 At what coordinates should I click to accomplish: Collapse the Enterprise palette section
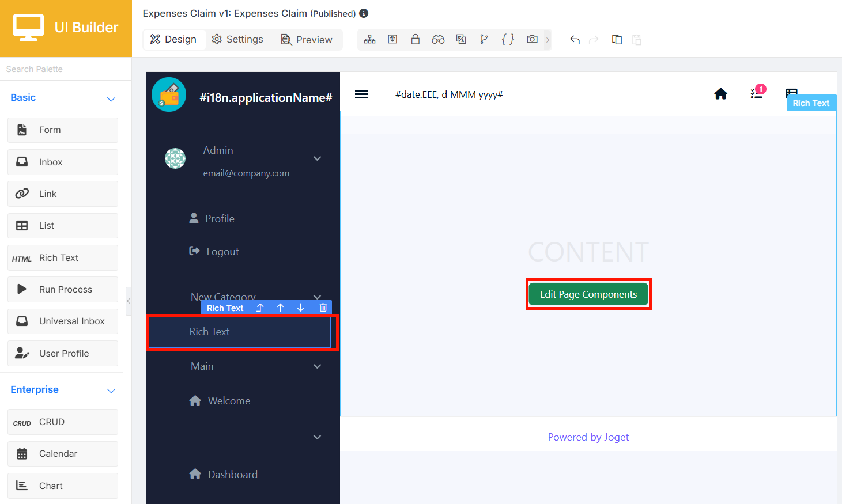point(111,391)
